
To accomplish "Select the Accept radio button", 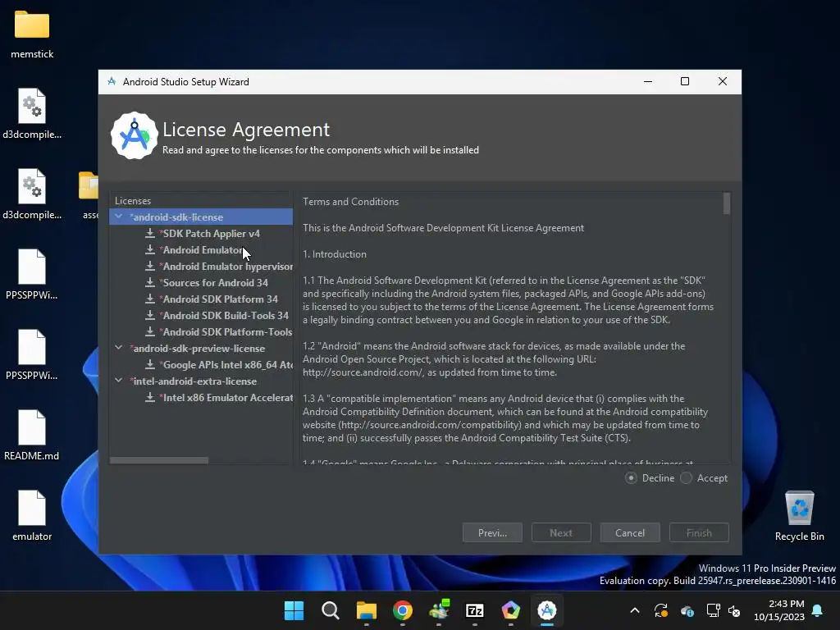I will 687,478.
